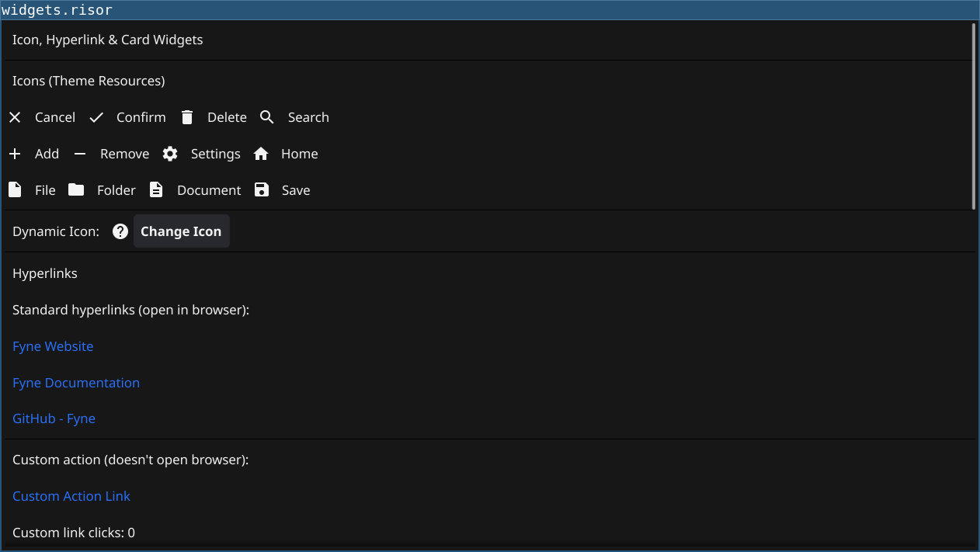Click 'Icon, Hyperlink & Card Widgets' title
This screenshot has width=980, height=552.
click(x=108, y=40)
